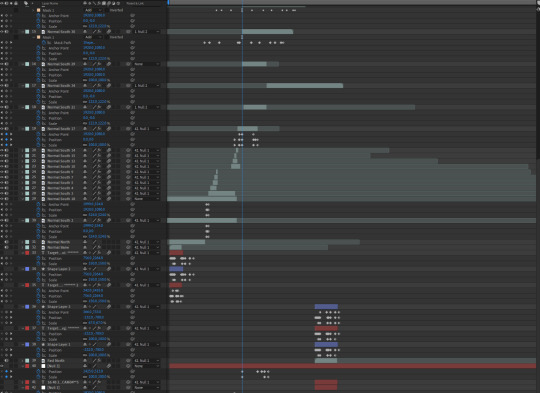Toggle motion blur switch on layer 15
540x393 pixels.
(109, 32)
